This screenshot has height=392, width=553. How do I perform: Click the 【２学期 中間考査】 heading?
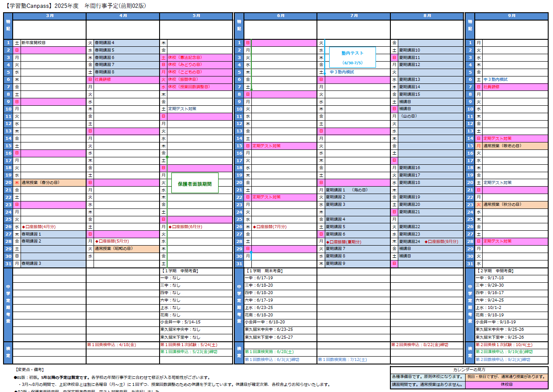pyautogui.click(x=495, y=271)
